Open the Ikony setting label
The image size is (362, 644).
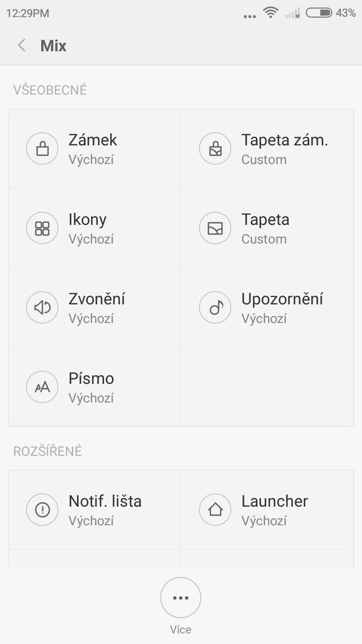(87, 220)
